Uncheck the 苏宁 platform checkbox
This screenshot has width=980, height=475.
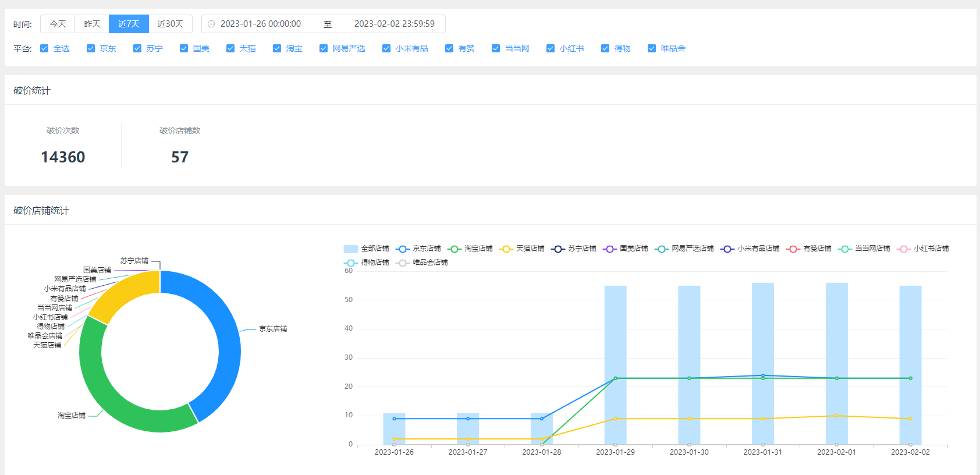137,48
